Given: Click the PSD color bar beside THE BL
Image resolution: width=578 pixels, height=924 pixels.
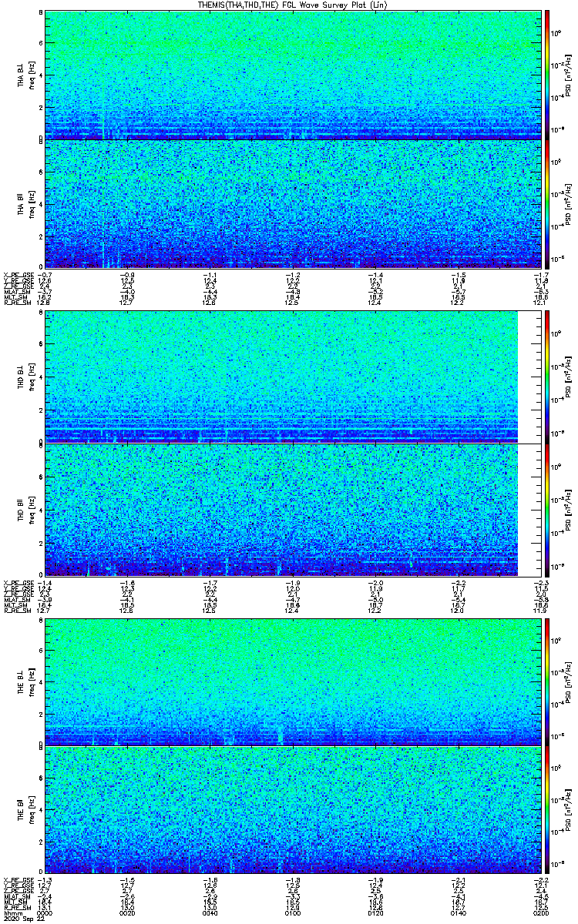Looking at the screenshot, I should [x=548, y=681].
